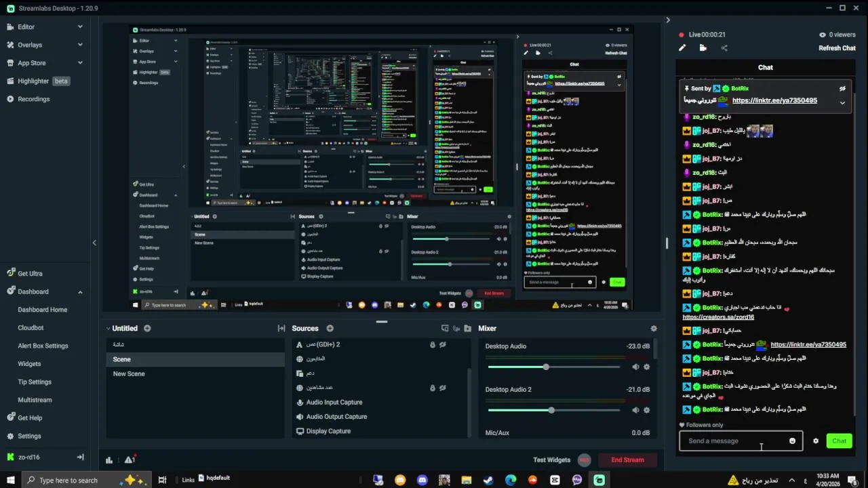The width and height of the screenshot is (868, 488).
Task: Click the REC record button in footer
Action: point(585,460)
